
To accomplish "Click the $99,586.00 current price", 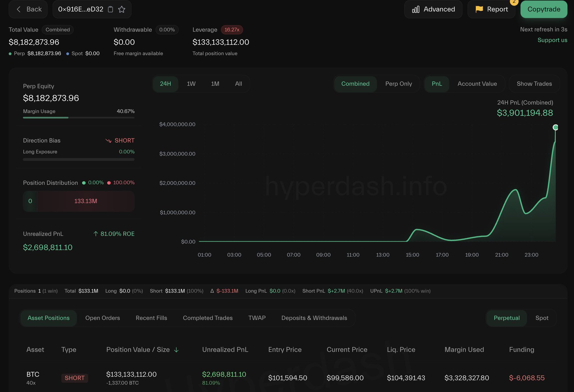I will coord(345,378).
